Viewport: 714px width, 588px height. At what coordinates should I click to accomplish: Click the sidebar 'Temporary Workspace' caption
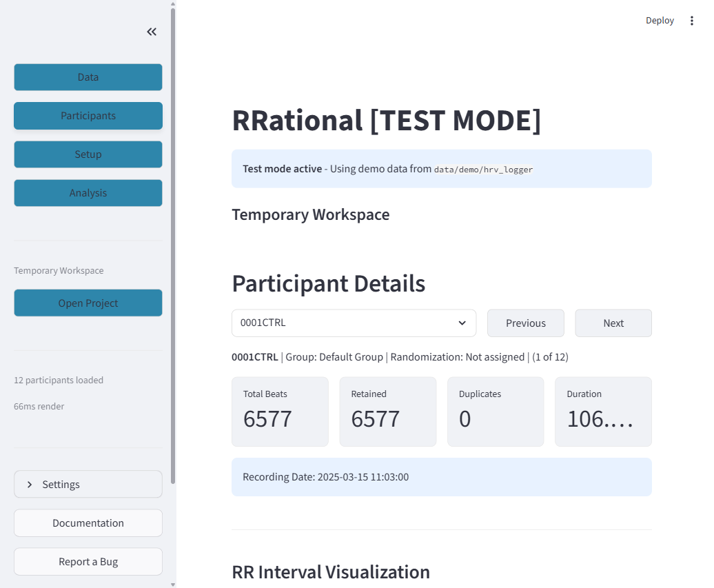(59, 270)
